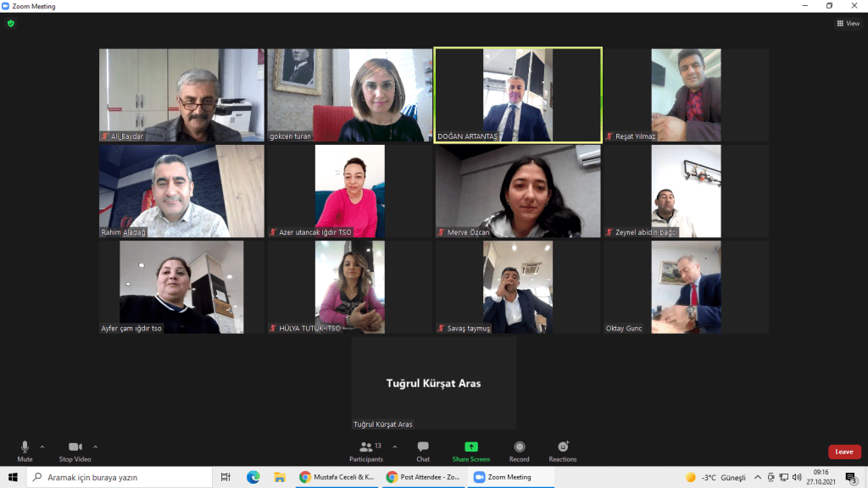Switch to Post Attendee Chrome taskbar window
This screenshot has height=488, width=868.
coord(425,477)
